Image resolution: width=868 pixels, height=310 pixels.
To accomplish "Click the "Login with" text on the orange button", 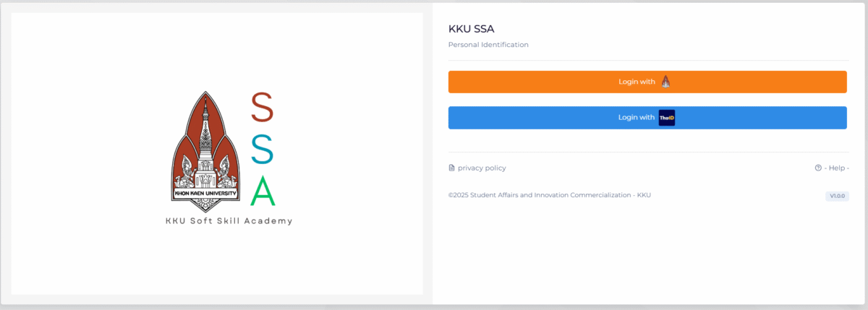I will [x=637, y=82].
